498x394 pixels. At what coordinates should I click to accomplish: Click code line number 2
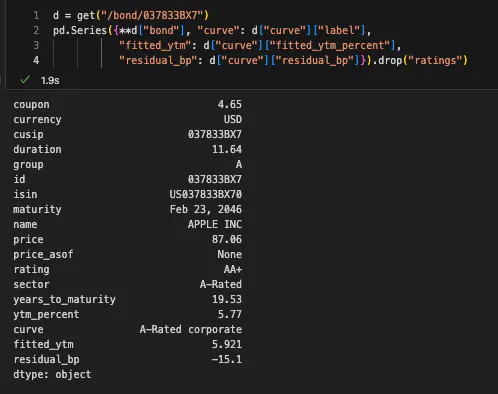point(36,30)
